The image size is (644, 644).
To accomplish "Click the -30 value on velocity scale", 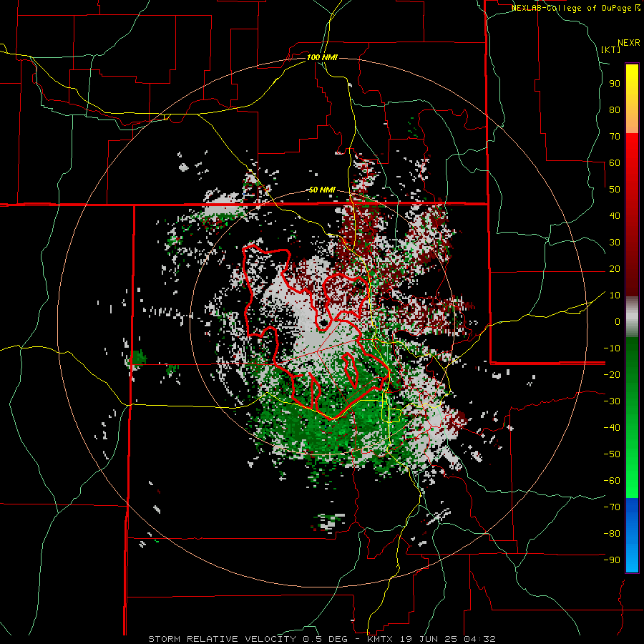I will [612, 401].
